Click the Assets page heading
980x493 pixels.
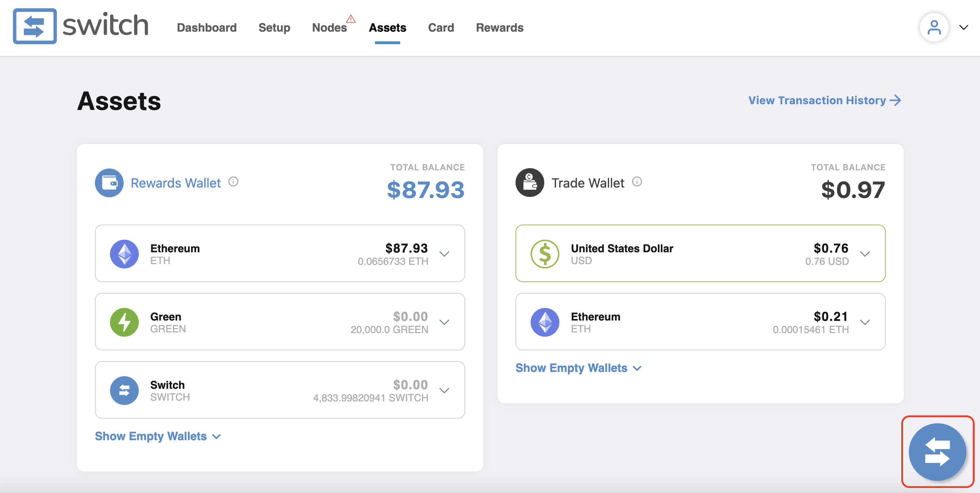point(119,101)
